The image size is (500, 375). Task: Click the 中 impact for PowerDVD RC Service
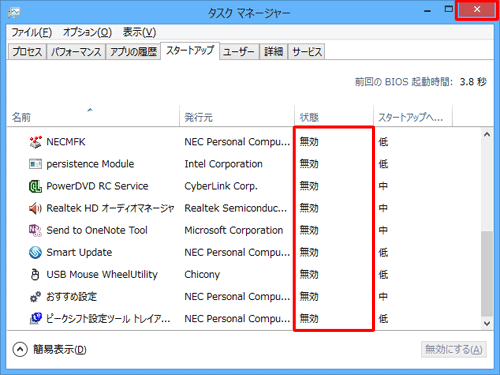click(x=383, y=186)
